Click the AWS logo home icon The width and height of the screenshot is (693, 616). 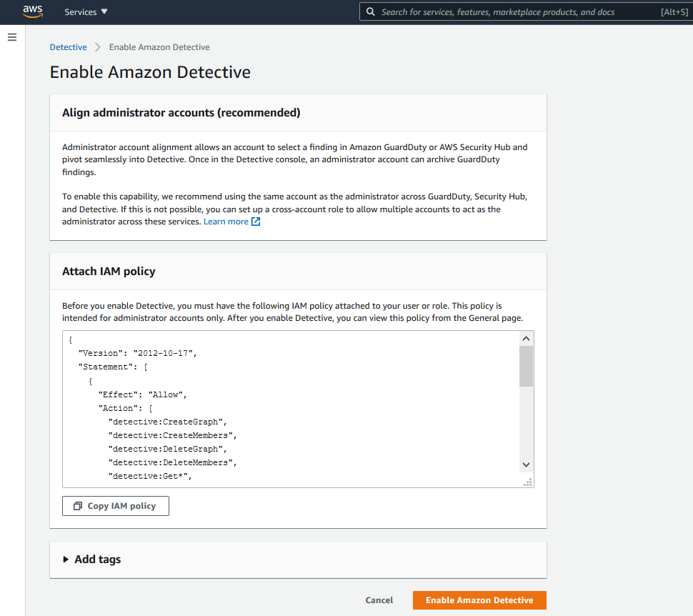point(33,11)
